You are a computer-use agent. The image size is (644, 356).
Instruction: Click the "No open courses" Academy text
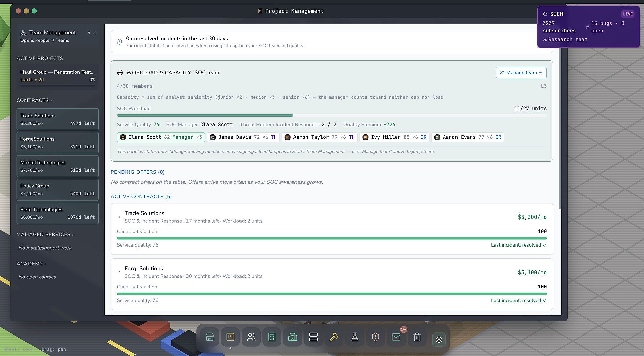(x=37, y=277)
